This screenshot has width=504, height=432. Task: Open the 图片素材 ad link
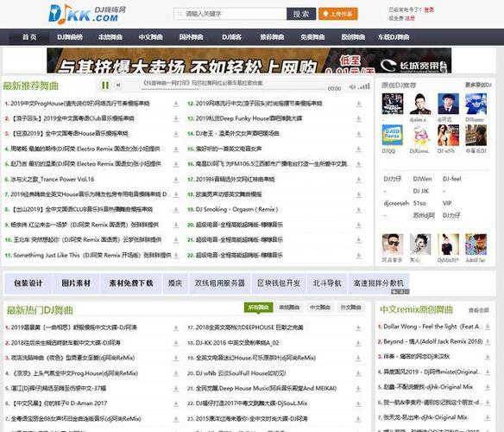point(76,283)
